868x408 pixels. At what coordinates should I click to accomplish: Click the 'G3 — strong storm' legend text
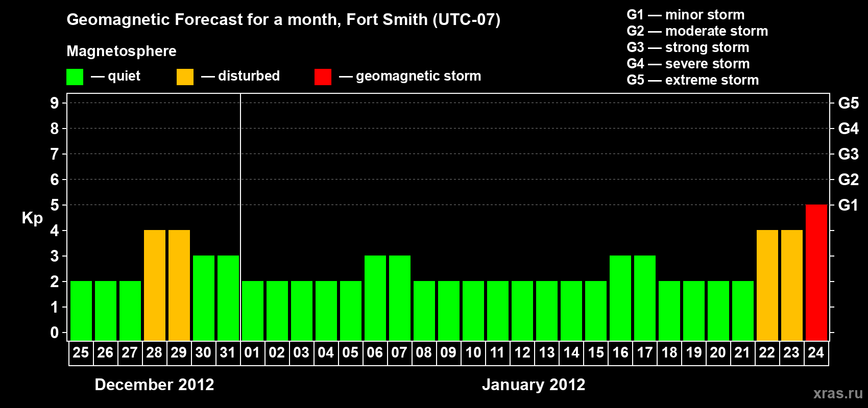coord(688,47)
